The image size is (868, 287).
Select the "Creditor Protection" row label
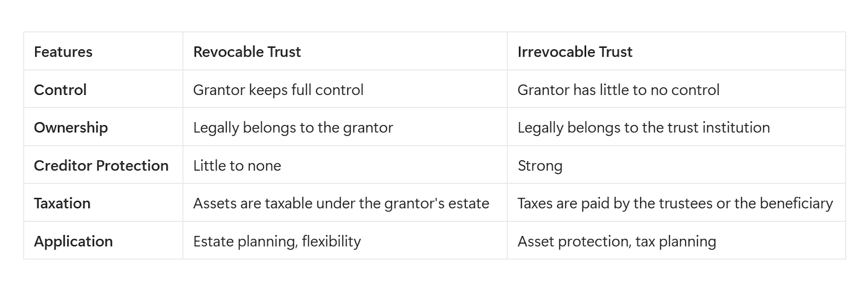[101, 165]
